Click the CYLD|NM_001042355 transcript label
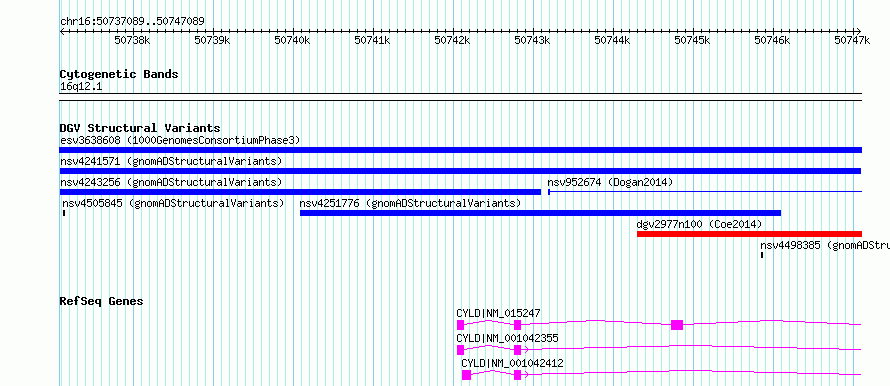 tap(507, 338)
